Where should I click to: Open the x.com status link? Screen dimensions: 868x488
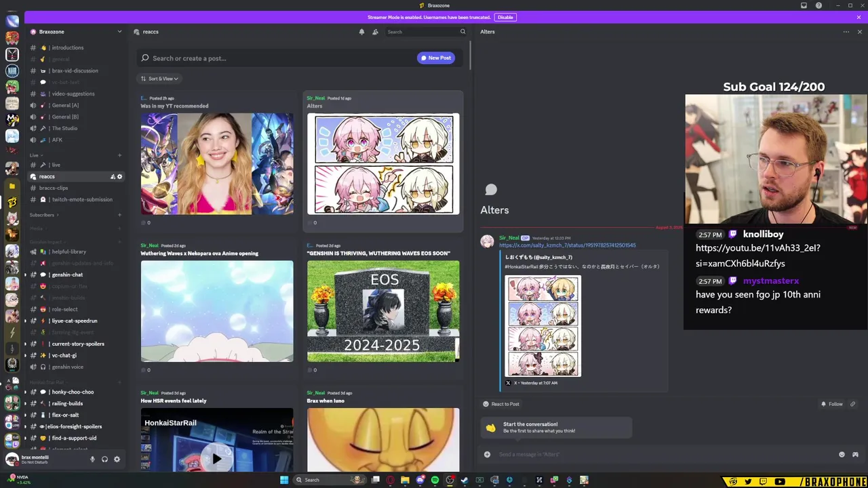pyautogui.click(x=567, y=245)
